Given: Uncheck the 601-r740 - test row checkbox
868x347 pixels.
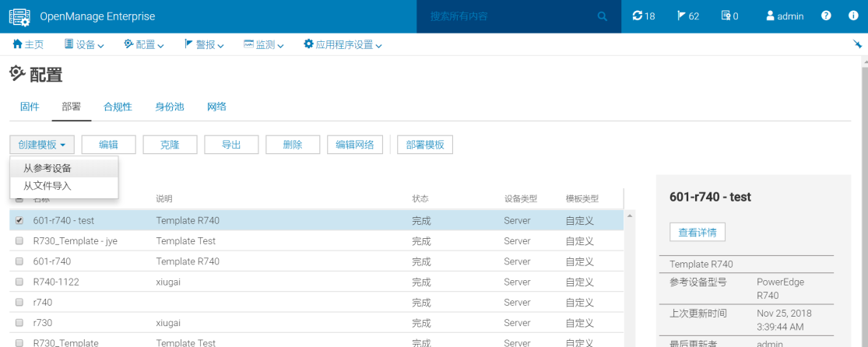Looking at the screenshot, I should click(x=19, y=220).
